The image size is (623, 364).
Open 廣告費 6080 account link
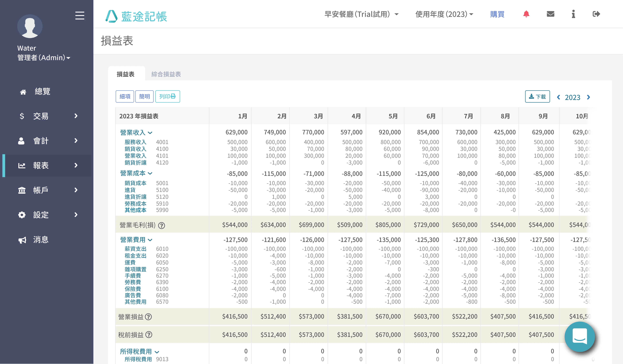133,295
